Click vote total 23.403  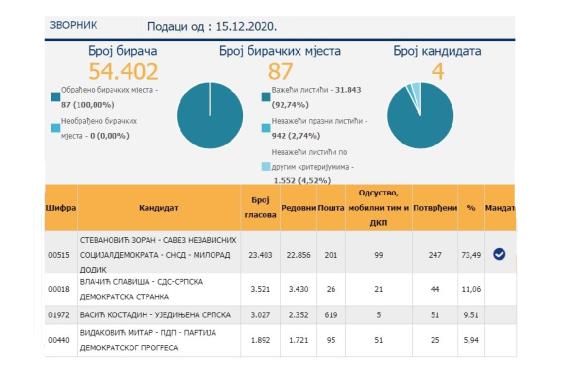pyautogui.click(x=260, y=255)
